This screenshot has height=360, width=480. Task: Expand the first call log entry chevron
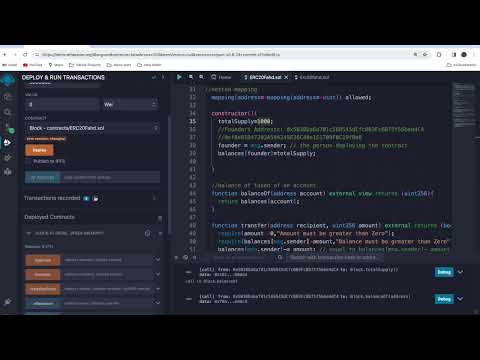click(x=460, y=272)
